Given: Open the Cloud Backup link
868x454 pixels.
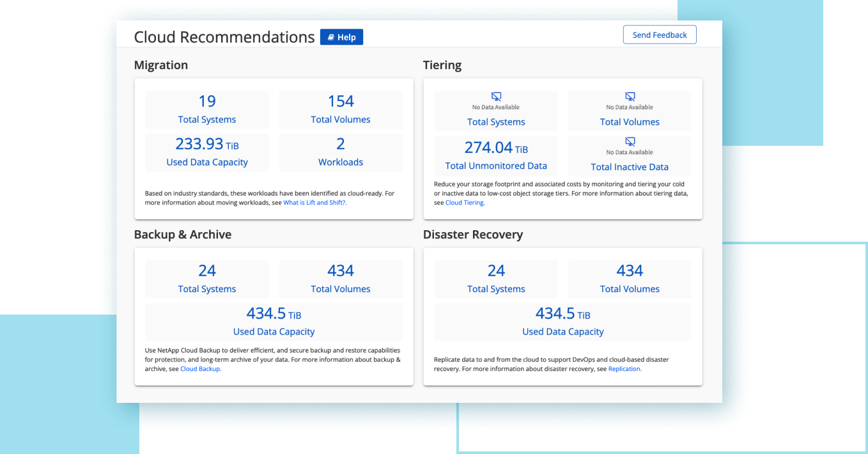Looking at the screenshot, I should [x=200, y=369].
